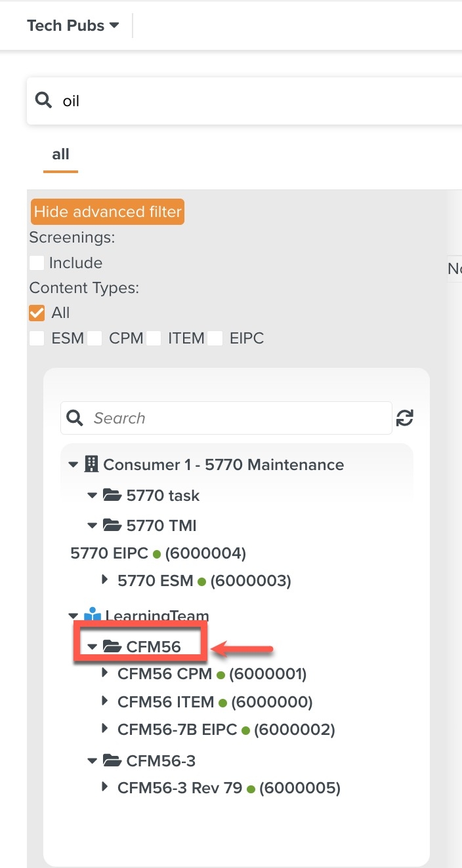Click the LearningTeam group icon
Image resolution: width=462 pixels, height=868 pixels.
click(x=92, y=616)
